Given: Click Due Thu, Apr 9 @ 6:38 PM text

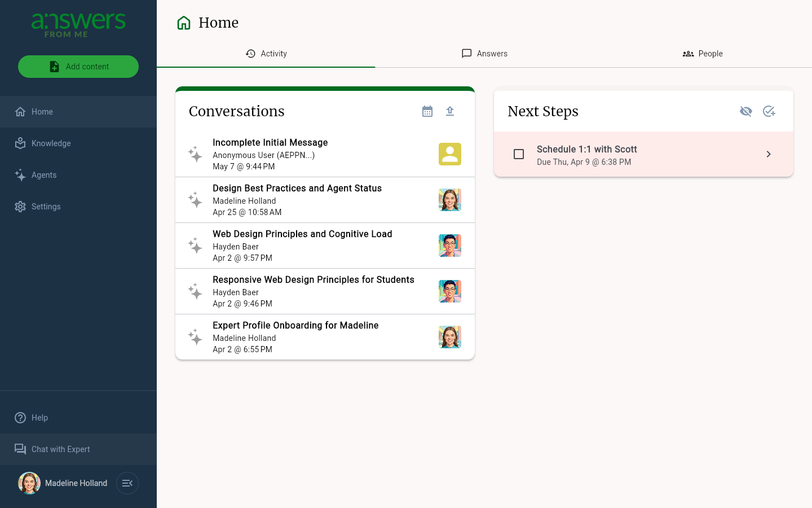Looking at the screenshot, I should [x=584, y=162].
